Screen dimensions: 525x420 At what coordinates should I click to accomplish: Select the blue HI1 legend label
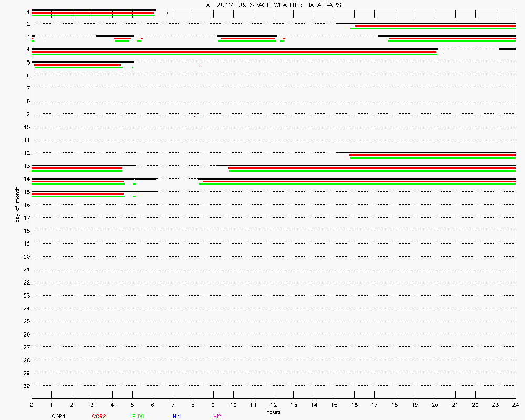point(177,416)
